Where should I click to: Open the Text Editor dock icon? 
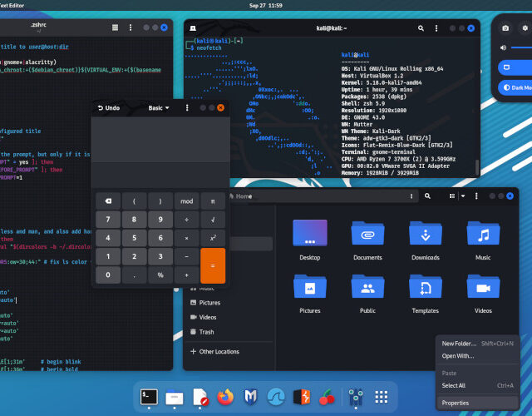click(x=199, y=397)
